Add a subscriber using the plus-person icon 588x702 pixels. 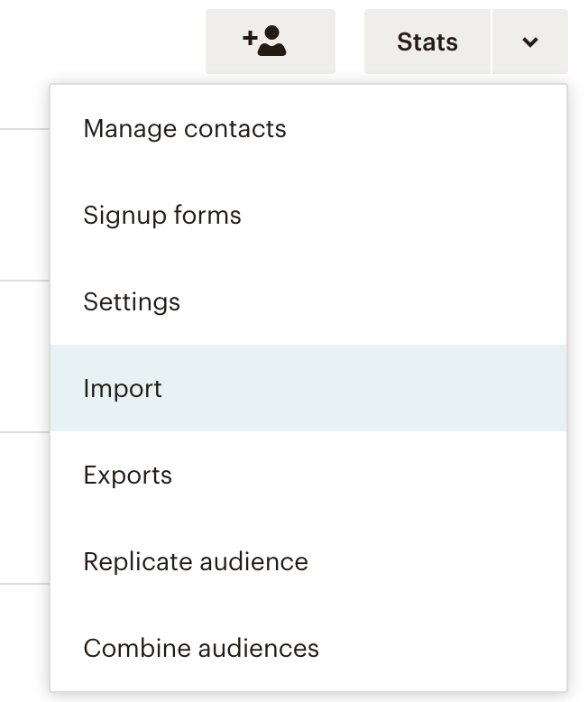point(270,42)
